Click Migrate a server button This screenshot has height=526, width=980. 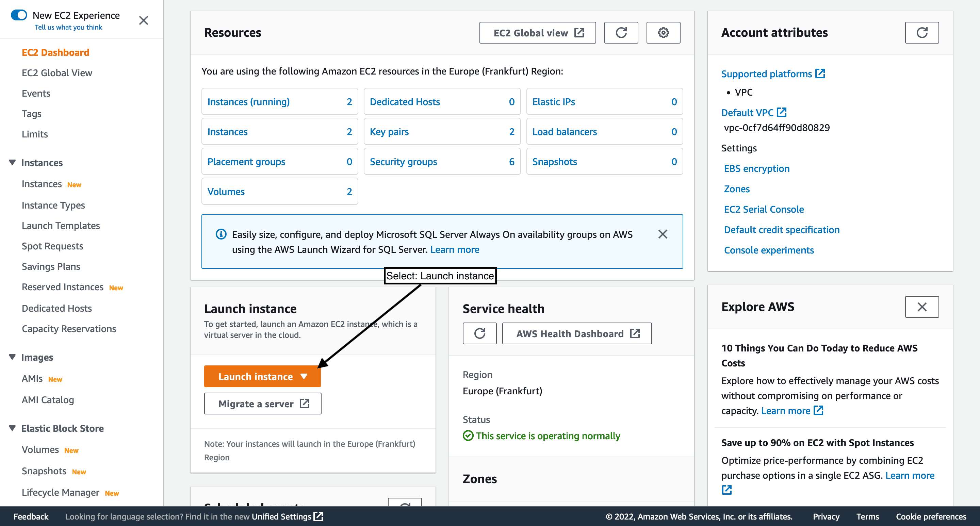pyautogui.click(x=262, y=404)
